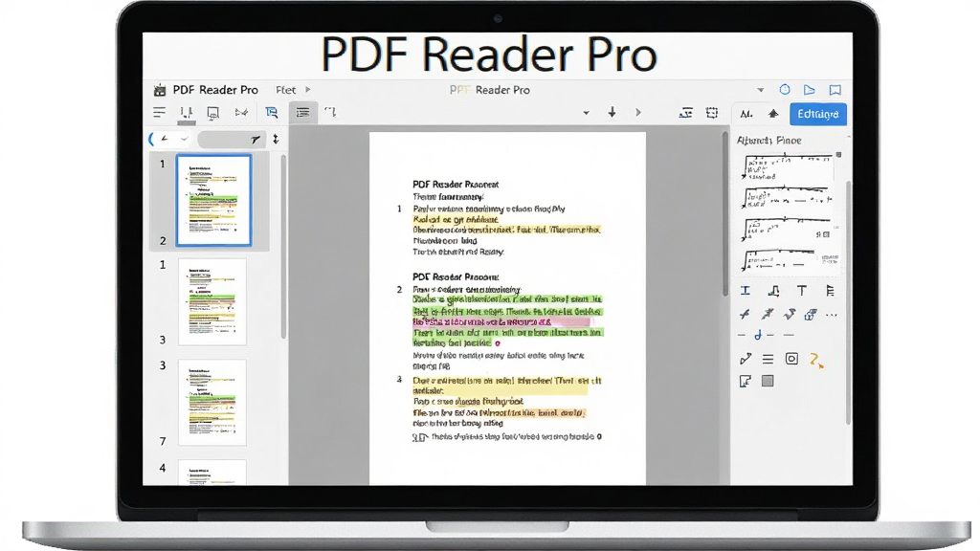Expand the arrow next to 'Ftet'
Screen dimensions: 980x551
pos(307,90)
